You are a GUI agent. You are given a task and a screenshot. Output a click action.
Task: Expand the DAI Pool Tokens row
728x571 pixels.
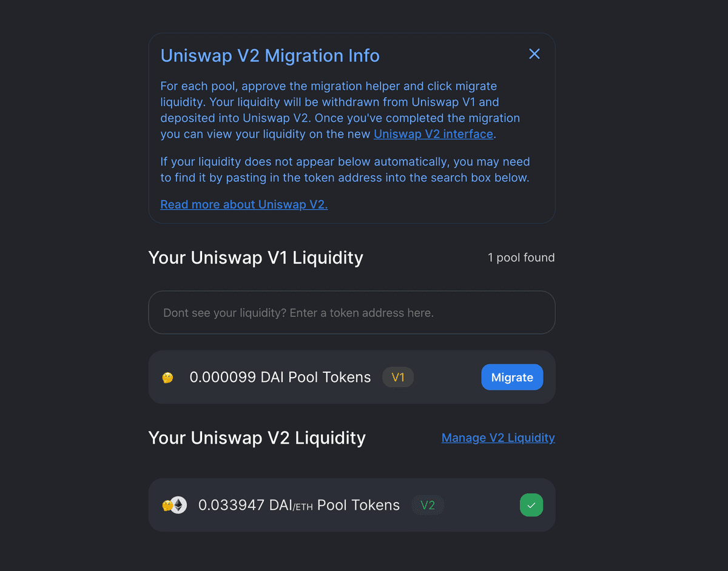click(x=280, y=377)
